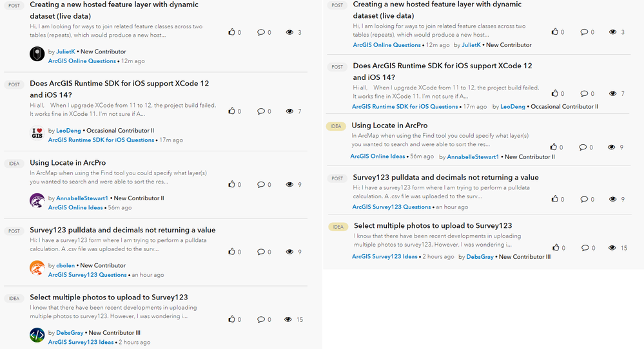644x349 pixels.
Task: Open ArcGIS Runtime SDK Questions link, right list
Action: pos(405,107)
